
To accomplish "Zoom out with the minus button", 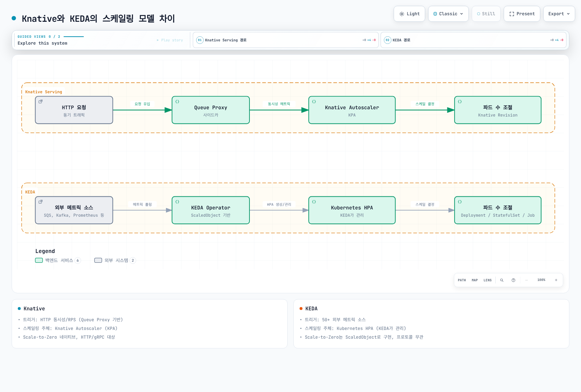I will point(527,280).
